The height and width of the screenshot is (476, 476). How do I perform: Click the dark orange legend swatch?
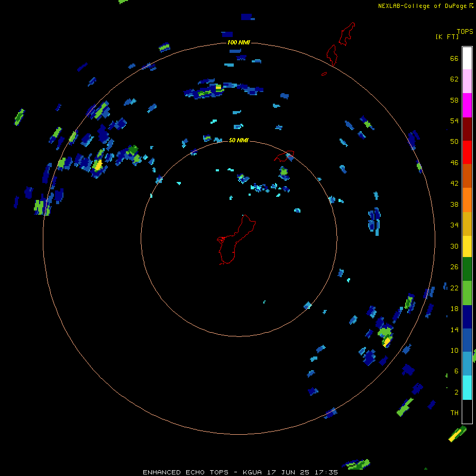[x=467, y=176]
